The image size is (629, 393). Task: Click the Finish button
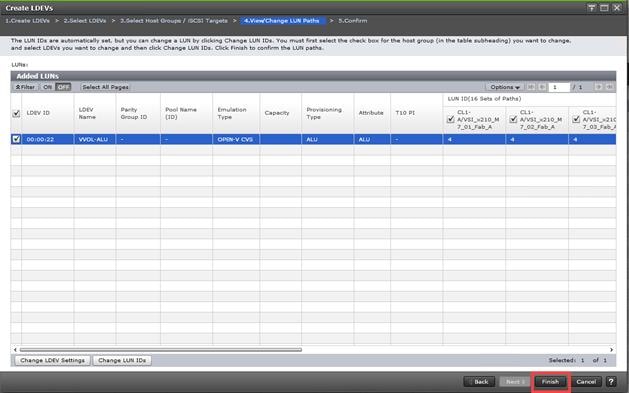point(550,382)
